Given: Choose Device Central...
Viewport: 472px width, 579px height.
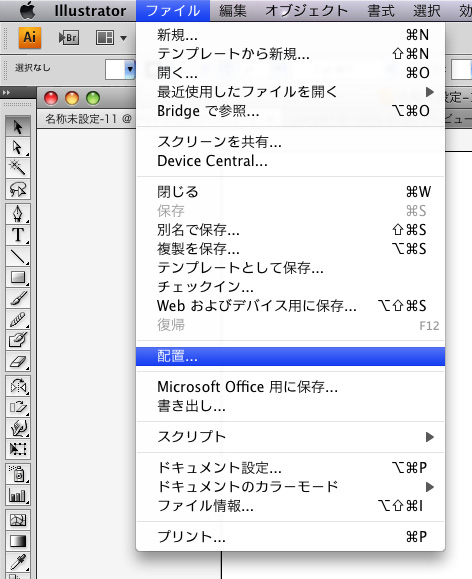Looking at the screenshot, I should coord(290,161).
